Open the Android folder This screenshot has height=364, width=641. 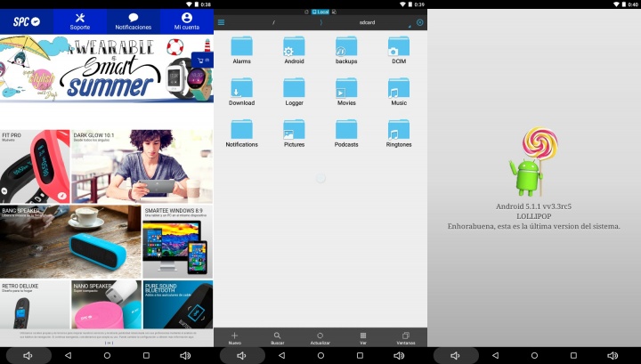294,50
